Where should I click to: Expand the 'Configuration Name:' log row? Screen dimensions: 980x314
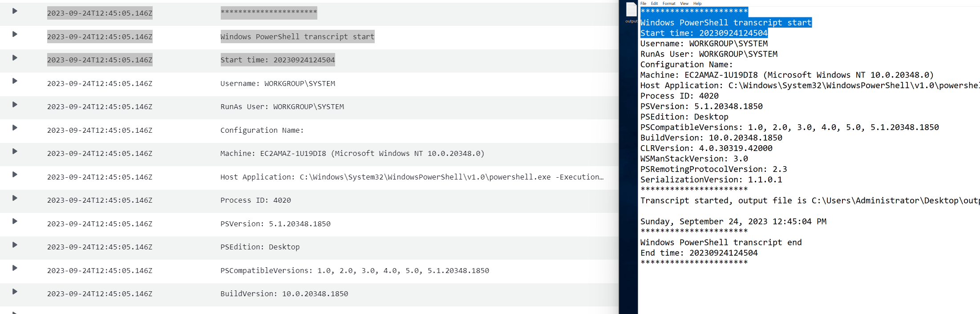click(15, 128)
